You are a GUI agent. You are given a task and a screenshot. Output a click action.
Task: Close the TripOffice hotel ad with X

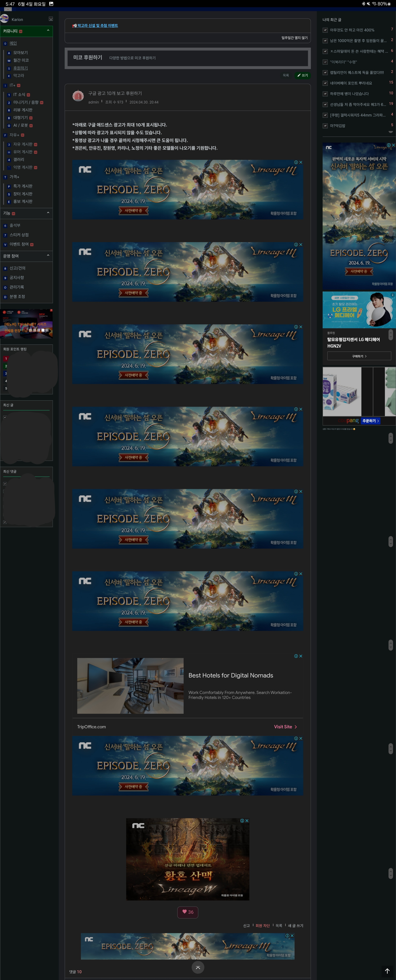[x=301, y=656]
